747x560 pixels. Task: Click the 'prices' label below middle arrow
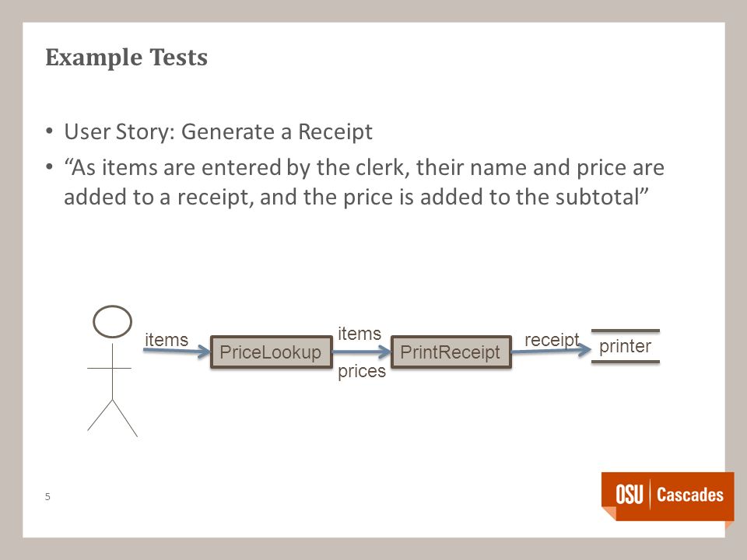[362, 371]
